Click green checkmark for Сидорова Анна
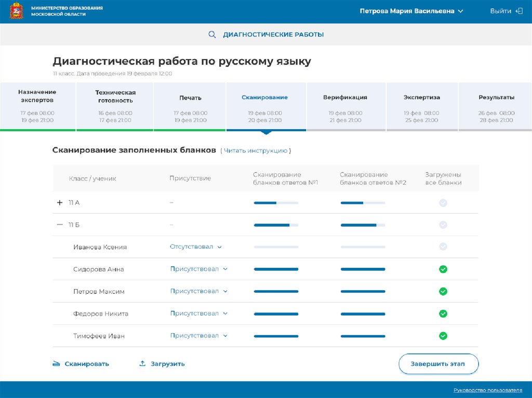Screen dimensions: 532x398 click(443, 269)
